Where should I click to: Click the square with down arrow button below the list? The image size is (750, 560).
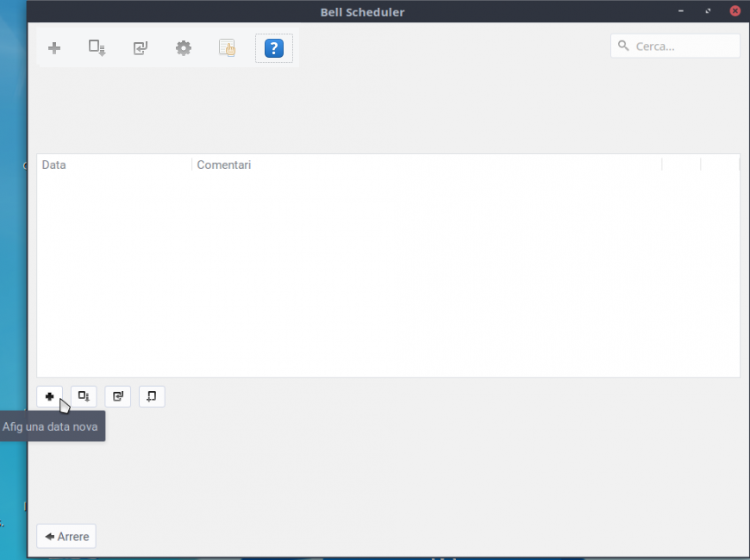pos(84,396)
